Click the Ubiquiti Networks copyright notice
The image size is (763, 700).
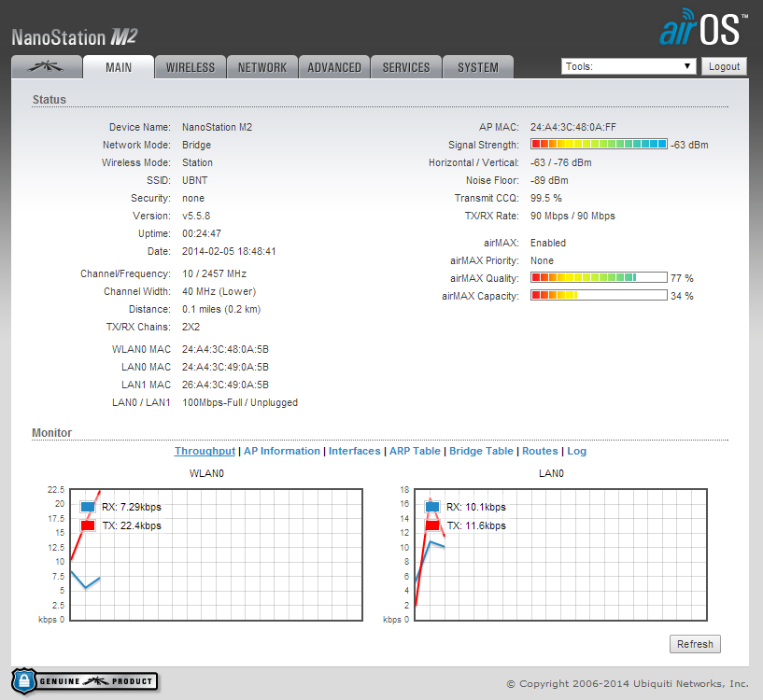tap(628, 683)
